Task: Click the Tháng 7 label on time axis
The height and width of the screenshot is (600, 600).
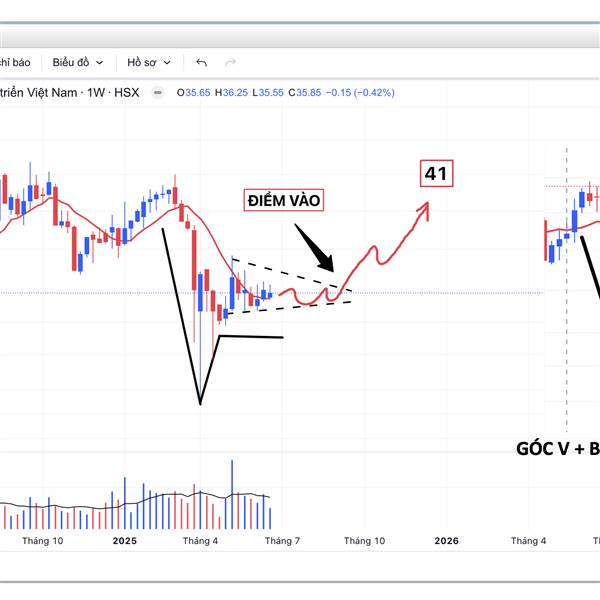Action: pos(282,541)
